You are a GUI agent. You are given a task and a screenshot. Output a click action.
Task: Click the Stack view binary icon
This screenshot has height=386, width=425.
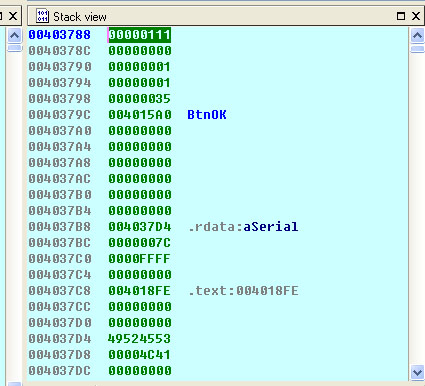coord(42,16)
